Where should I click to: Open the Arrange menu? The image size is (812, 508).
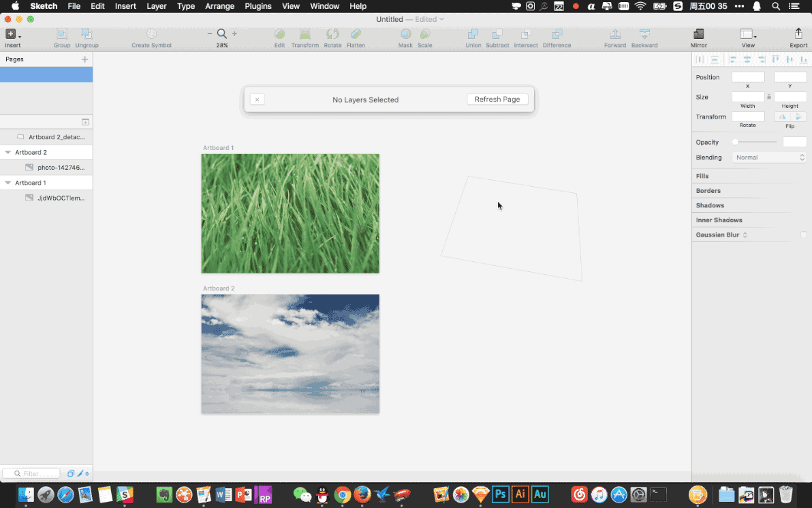click(219, 6)
